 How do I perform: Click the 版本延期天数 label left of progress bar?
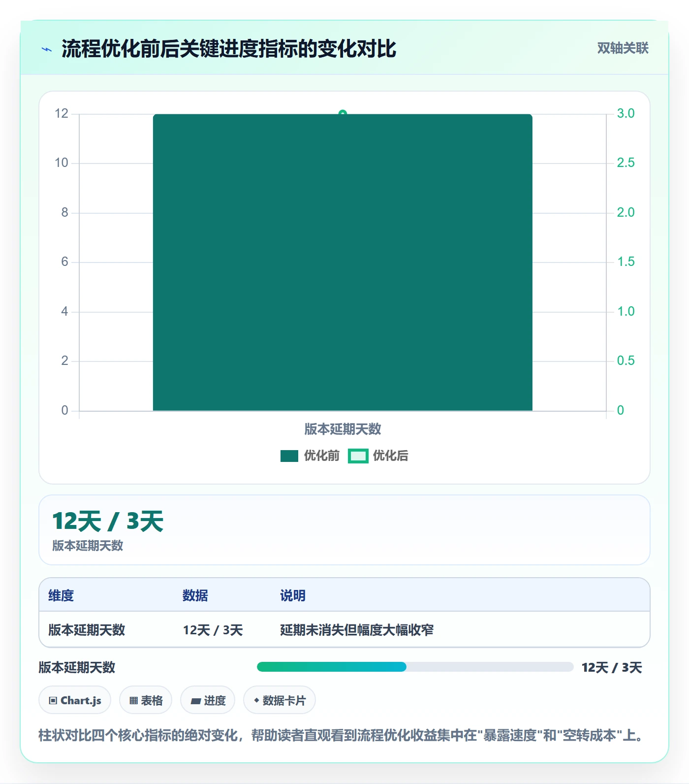77,667
